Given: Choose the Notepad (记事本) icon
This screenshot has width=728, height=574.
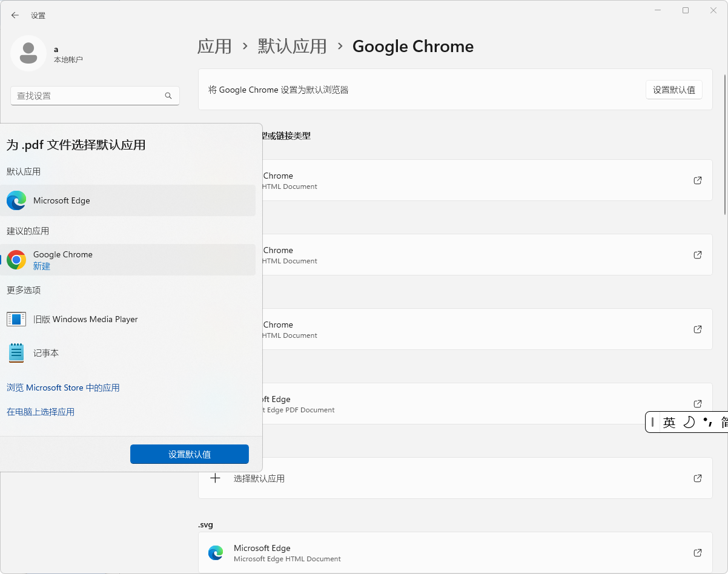Looking at the screenshot, I should click(x=16, y=353).
